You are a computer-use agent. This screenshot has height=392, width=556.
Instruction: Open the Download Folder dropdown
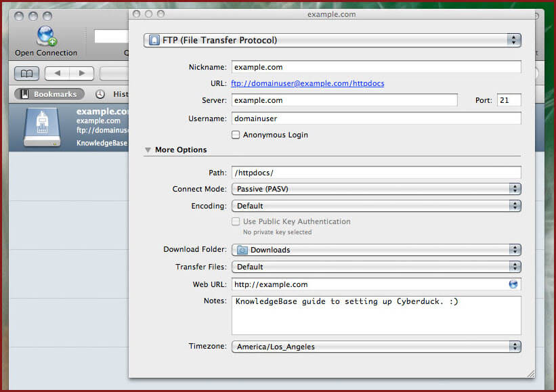(376, 250)
